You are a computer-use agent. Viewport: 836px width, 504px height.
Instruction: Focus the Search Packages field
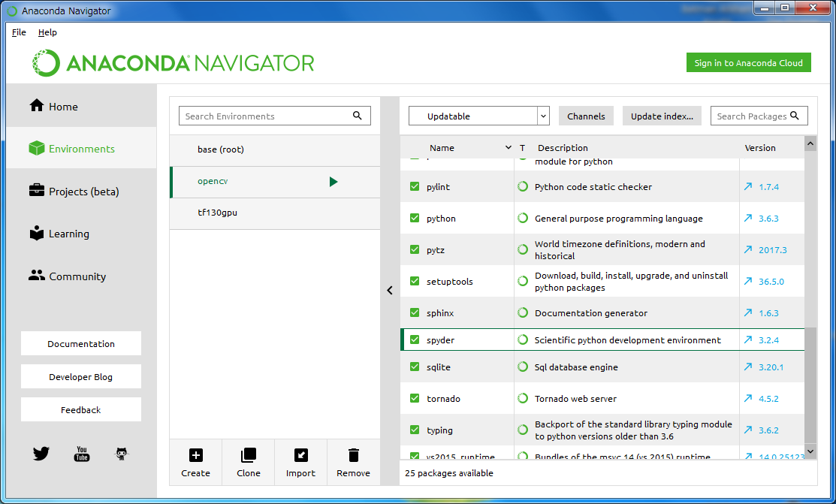pyautogui.click(x=759, y=116)
